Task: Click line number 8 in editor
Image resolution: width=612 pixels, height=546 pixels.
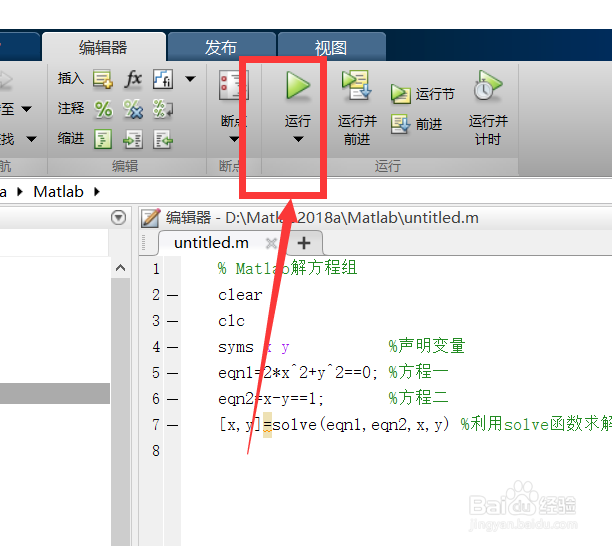Action: click(x=156, y=451)
